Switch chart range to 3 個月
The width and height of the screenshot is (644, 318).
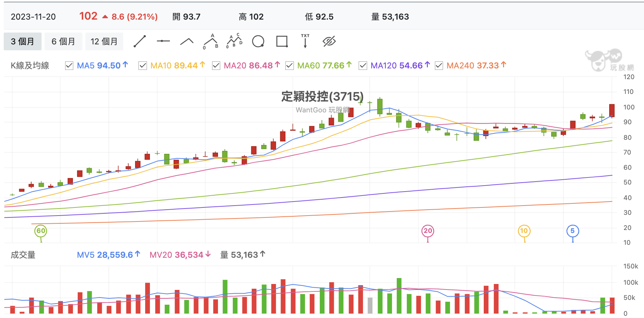(22, 41)
